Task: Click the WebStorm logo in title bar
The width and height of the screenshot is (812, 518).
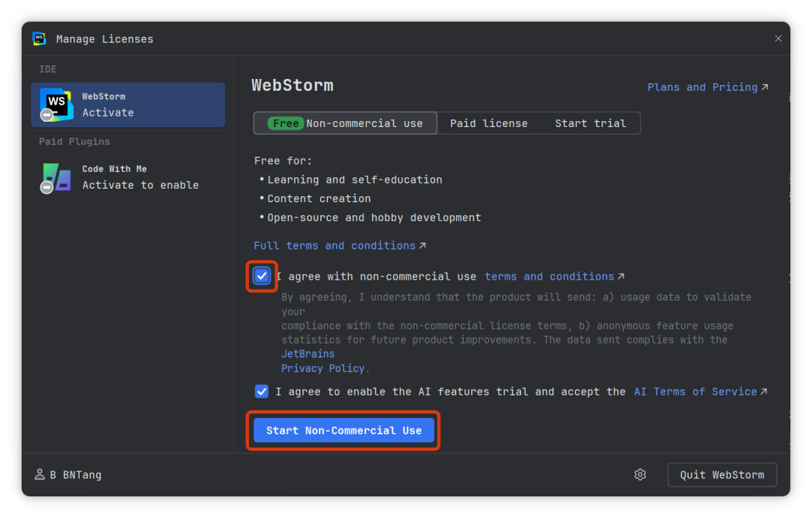Action: click(x=39, y=39)
